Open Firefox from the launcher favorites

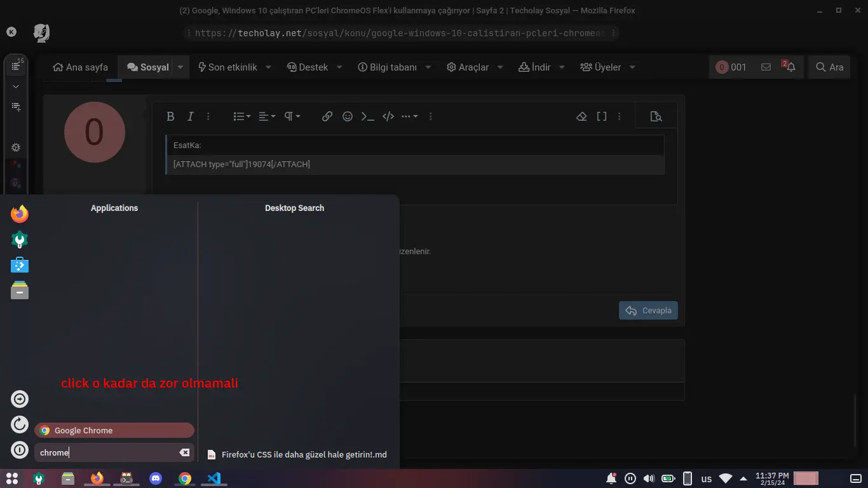point(20,213)
